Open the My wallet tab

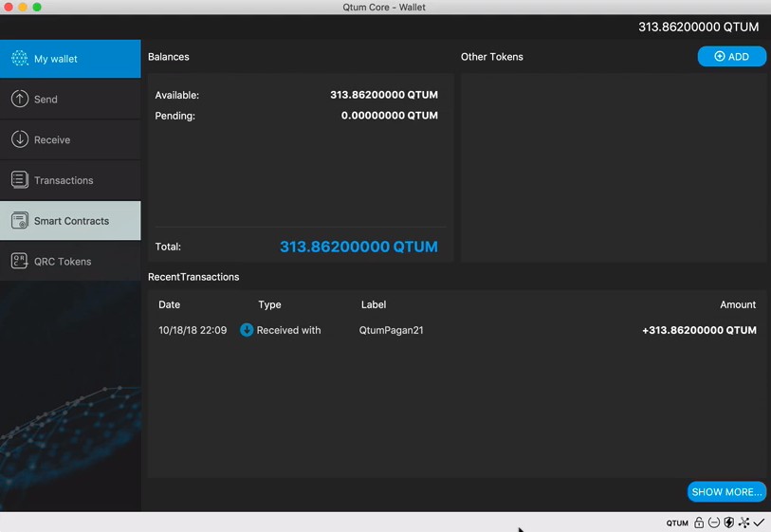point(70,59)
